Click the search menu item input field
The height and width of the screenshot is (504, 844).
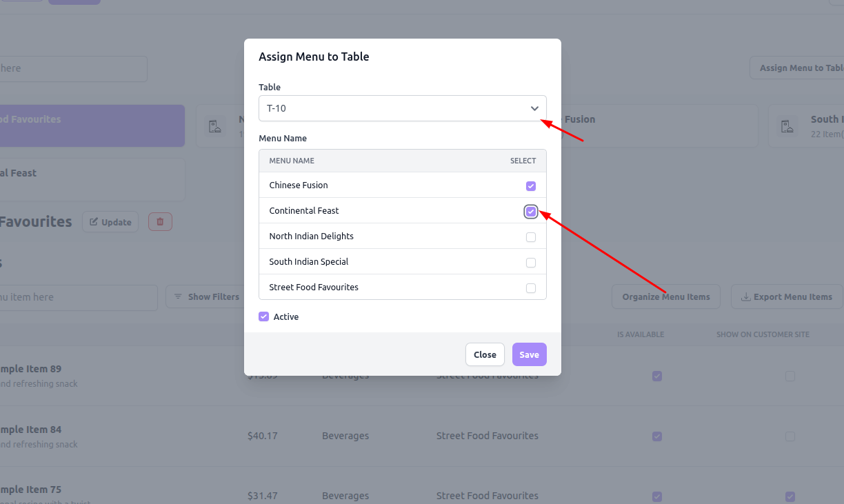coord(77,297)
